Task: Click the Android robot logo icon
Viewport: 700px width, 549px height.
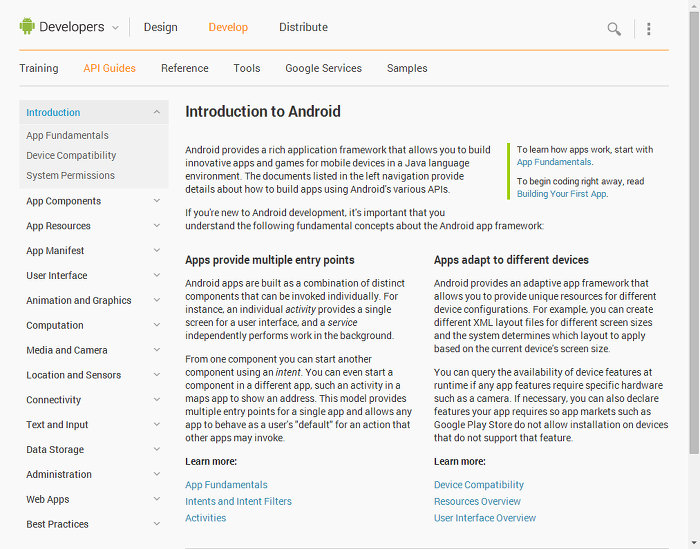Action: [x=27, y=26]
